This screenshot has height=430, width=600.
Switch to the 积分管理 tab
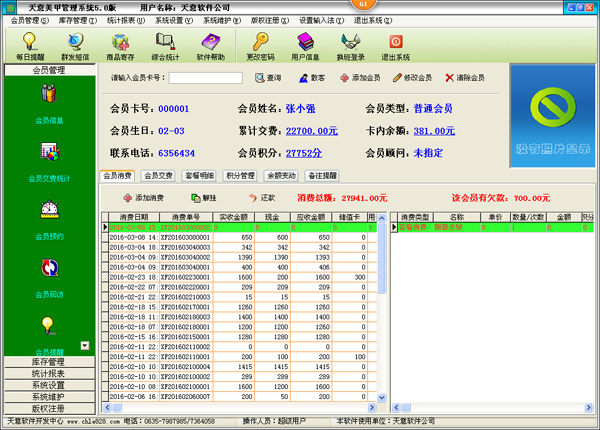pyautogui.click(x=241, y=175)
